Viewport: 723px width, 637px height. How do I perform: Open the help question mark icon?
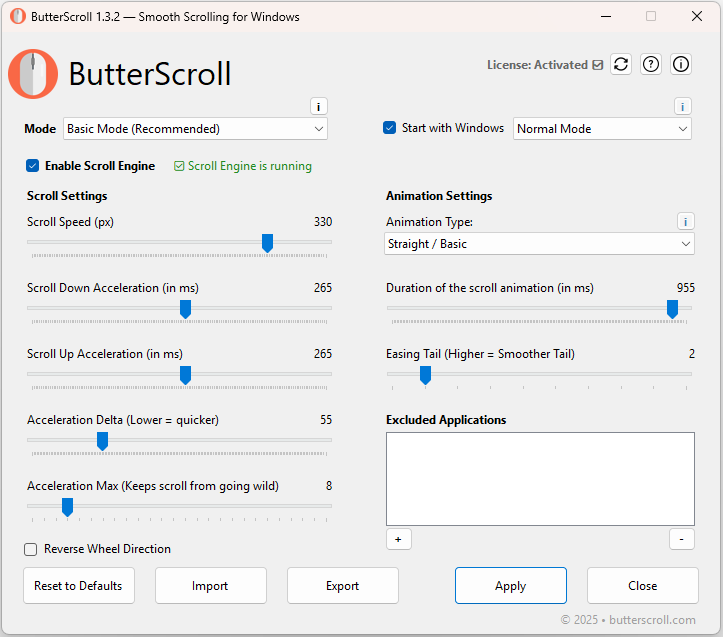pos(651,64)
